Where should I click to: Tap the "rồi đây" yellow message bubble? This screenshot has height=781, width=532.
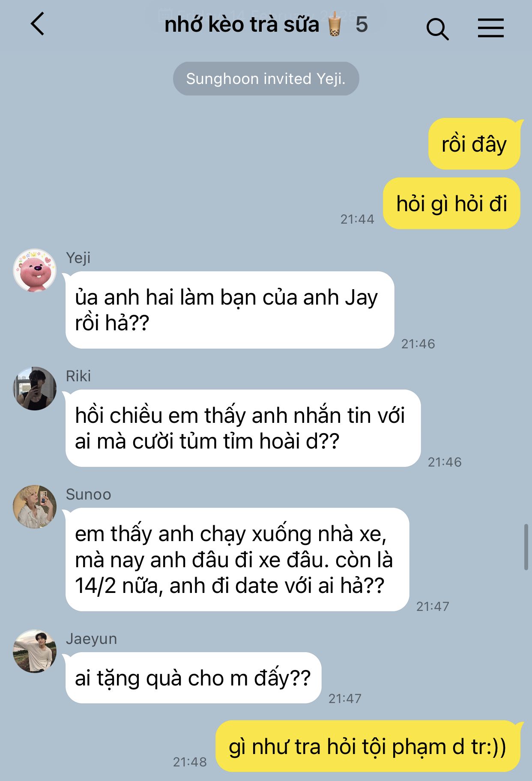[474, 144]
